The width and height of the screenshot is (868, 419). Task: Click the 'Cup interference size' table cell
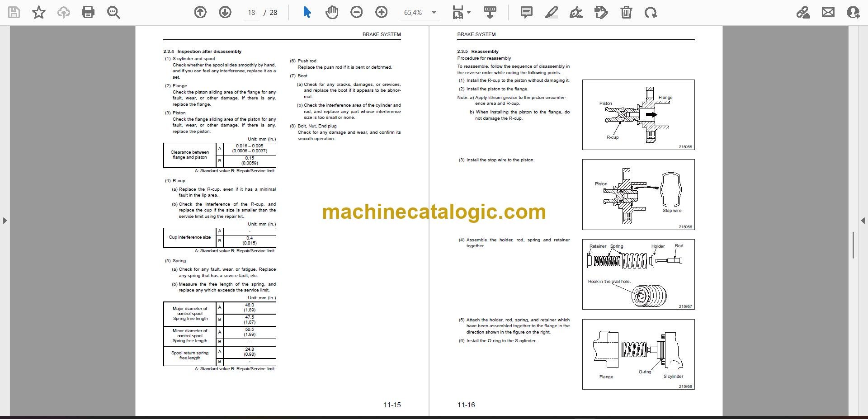tap(190, 237)
